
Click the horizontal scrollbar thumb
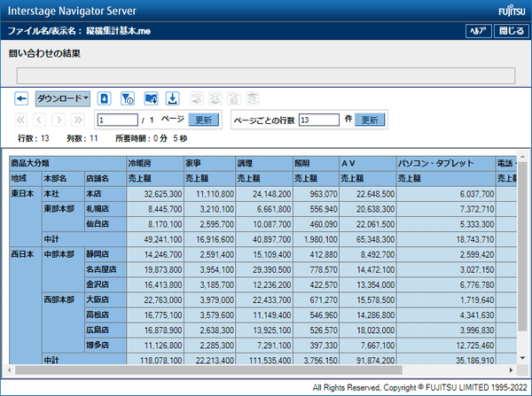tap(208, 370)
